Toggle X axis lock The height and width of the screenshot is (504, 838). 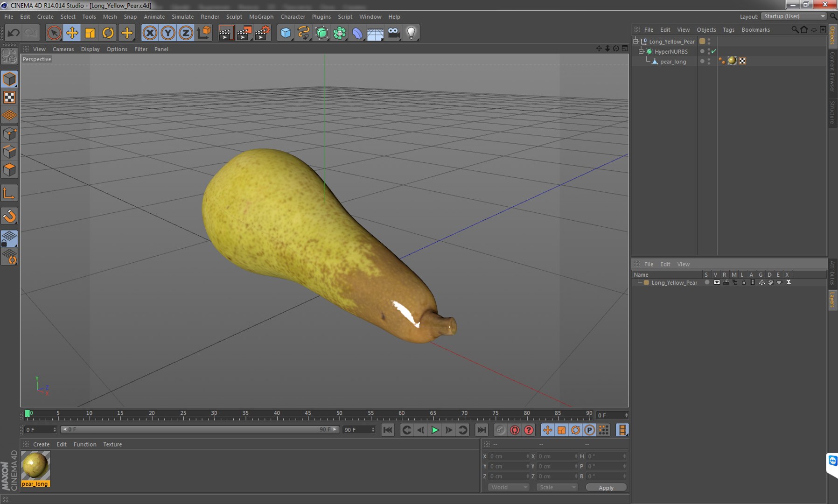[x=150, y=33]
